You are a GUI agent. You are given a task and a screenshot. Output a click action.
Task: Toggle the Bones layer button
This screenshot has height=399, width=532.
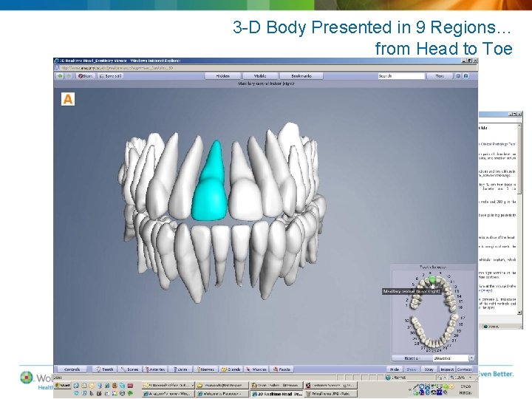[129, 369]
